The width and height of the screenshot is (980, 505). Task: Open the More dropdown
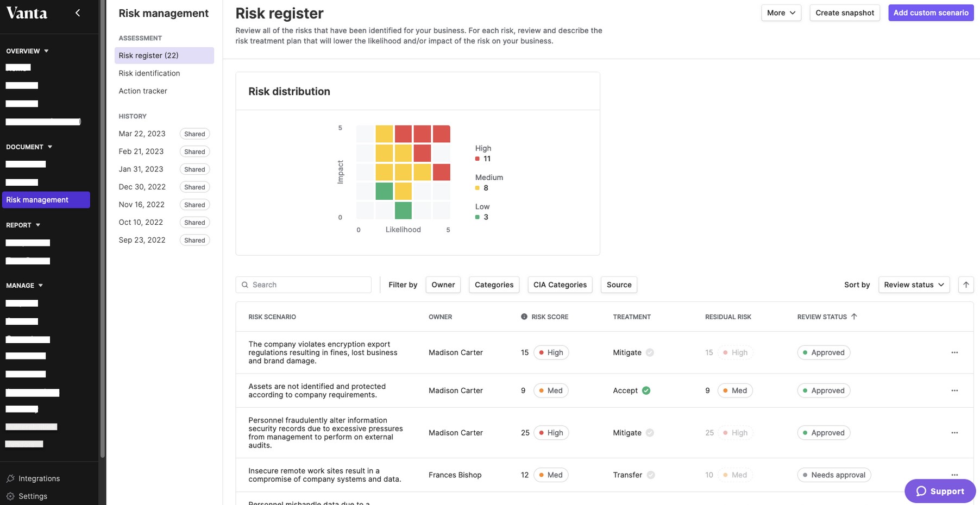[x=781, y=13]
